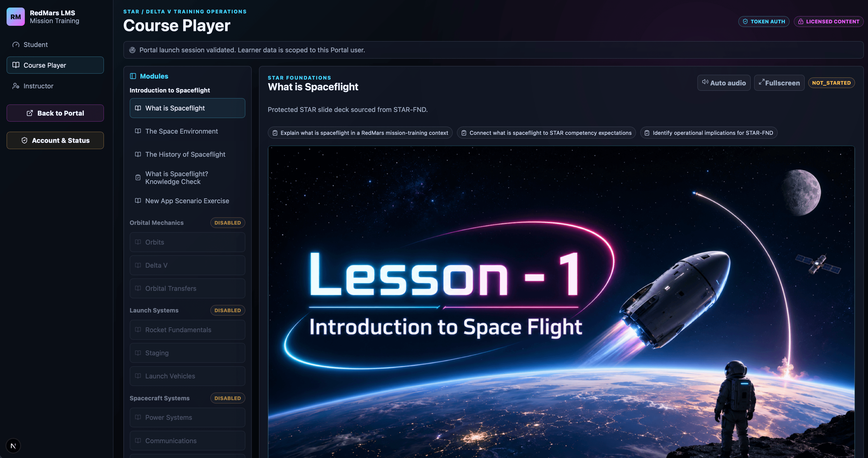868x458 pixels.
Task: Open The History of Spaceflight lesson
Action: point(187,154)
